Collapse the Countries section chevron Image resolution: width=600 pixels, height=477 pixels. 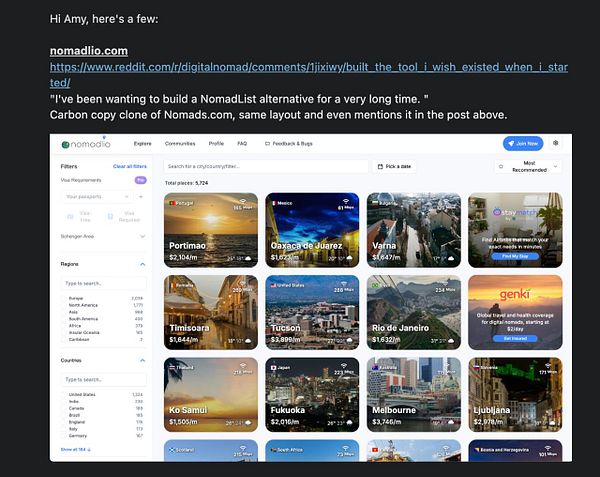click(142, 360)
